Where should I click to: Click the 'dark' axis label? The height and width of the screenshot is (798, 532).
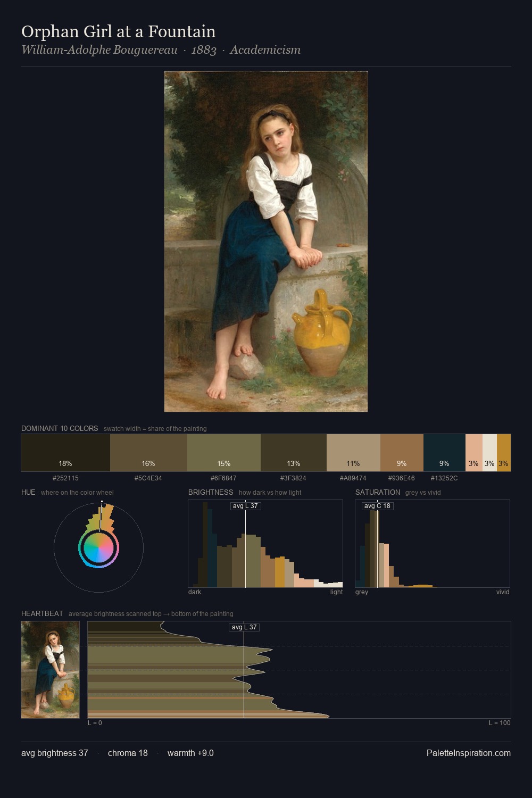click(x=195, y=592)
